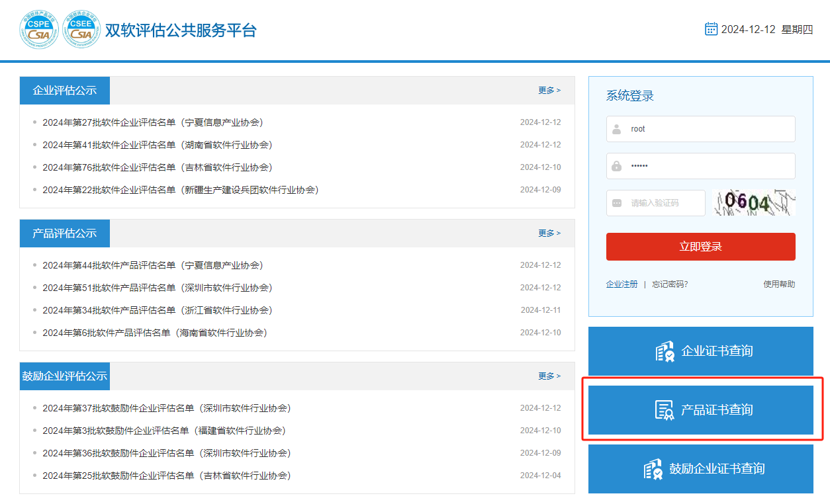This screenshot has height=504, width=830.
Task: Click the CSPE logo icon
Action: (39, 30)
